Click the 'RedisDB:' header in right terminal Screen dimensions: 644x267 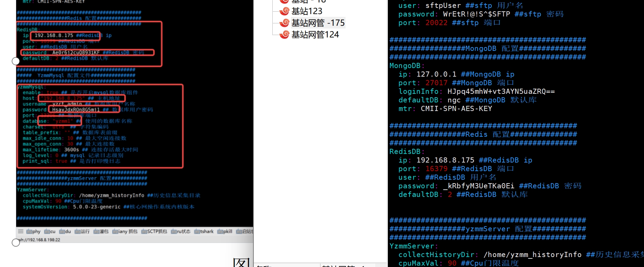[x=407, y=152]
